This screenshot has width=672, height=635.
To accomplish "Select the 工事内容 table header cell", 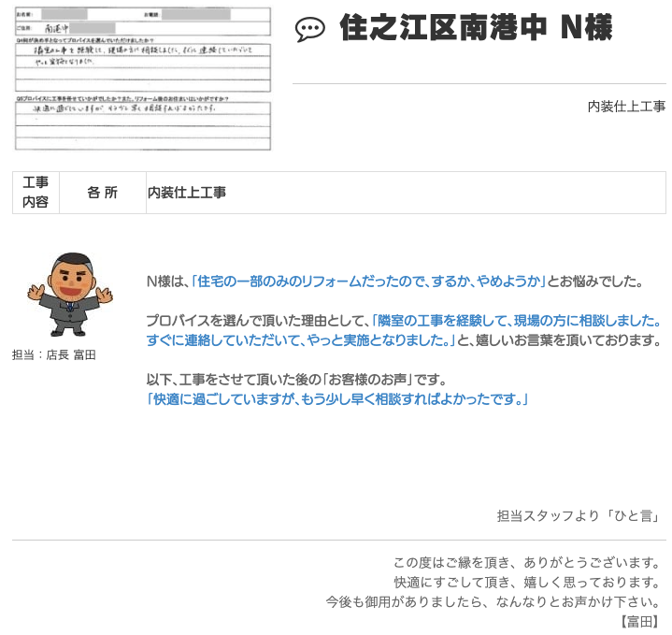I will click(x=36, y=193).
